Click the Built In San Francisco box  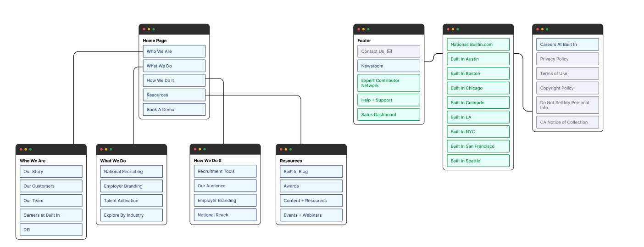478,146
